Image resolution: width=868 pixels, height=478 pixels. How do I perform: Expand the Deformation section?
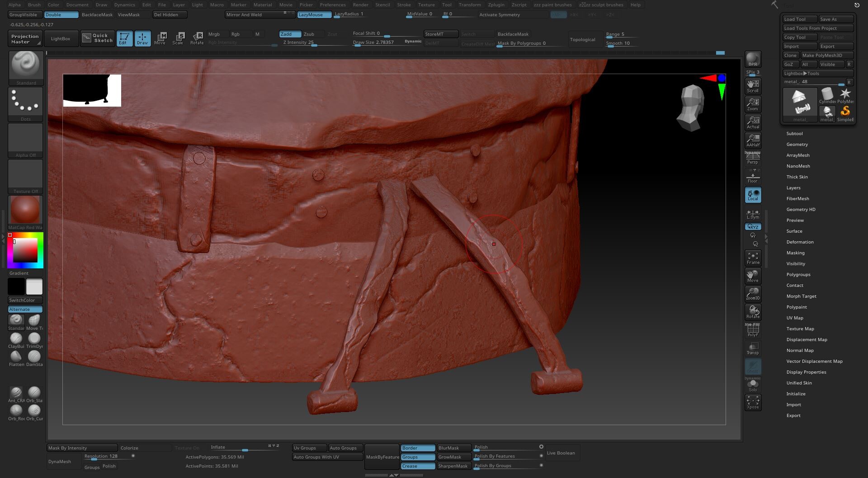click(800, 242)
